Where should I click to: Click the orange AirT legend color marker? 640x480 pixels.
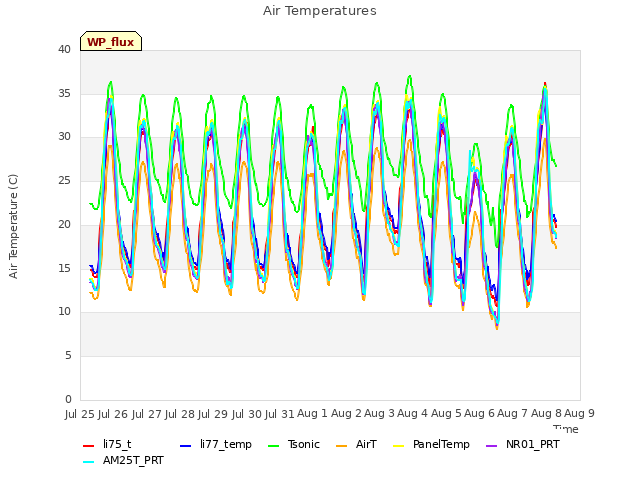click(342, 446)
